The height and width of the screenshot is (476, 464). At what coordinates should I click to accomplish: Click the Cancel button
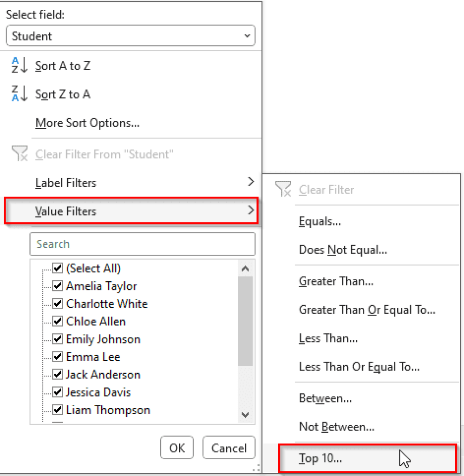pos(229,448)
